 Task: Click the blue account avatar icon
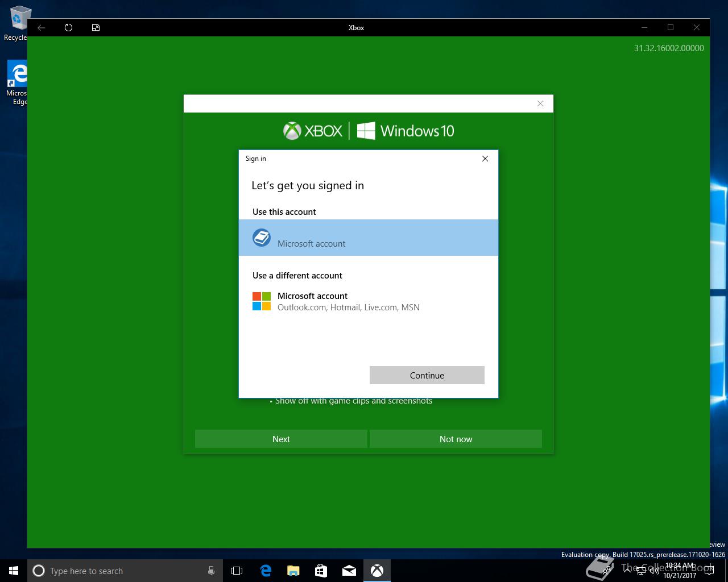pos(262,238)
